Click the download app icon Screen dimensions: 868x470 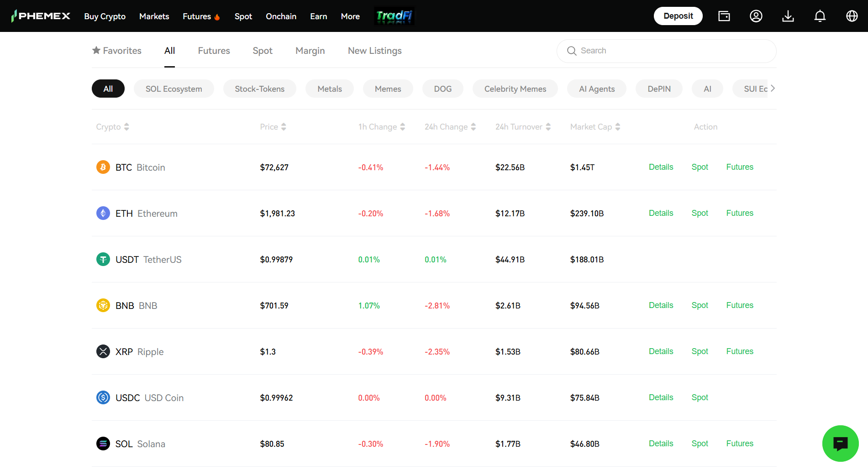coord(788,16)
